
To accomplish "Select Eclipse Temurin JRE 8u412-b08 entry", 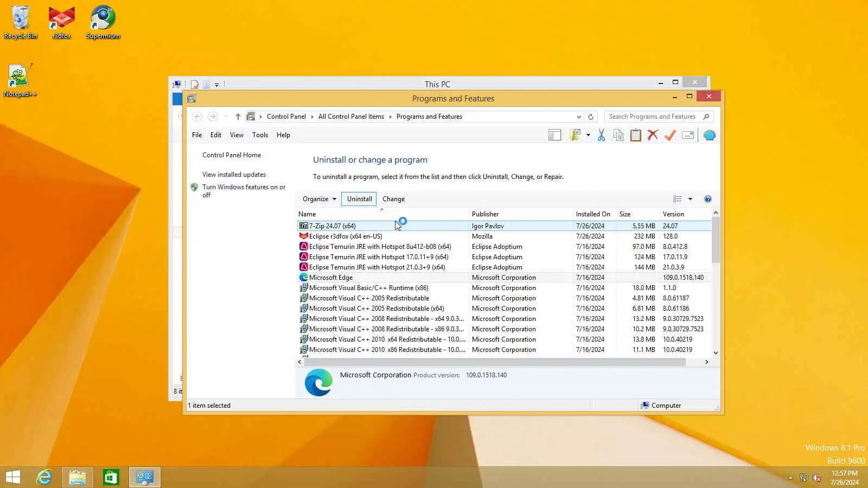I will click(x=504, y=247).
